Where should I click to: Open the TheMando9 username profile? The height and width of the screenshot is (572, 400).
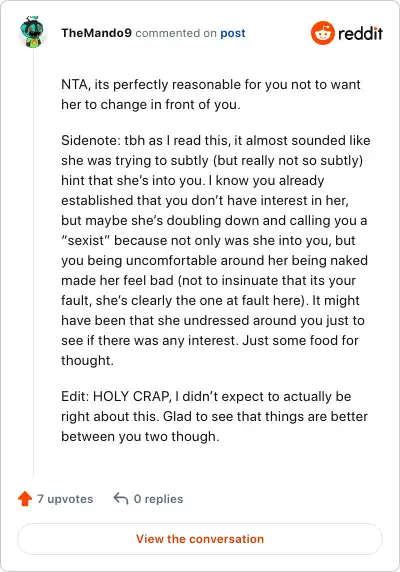[x=96, y=33]
